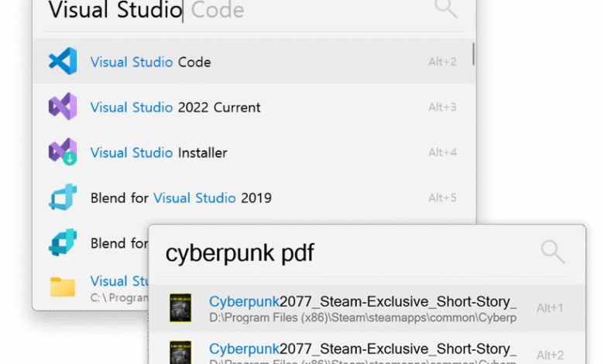Image resolution: width=604 pixels, height=364 pixels.
Task: Click the Alt+3 shortcut label
Action: tap(442, 107)
